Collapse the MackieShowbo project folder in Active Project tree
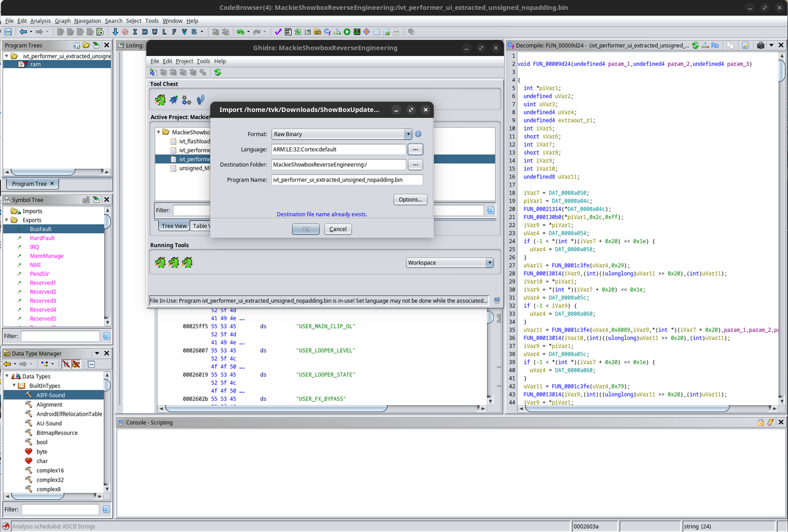 pos(159,132)
